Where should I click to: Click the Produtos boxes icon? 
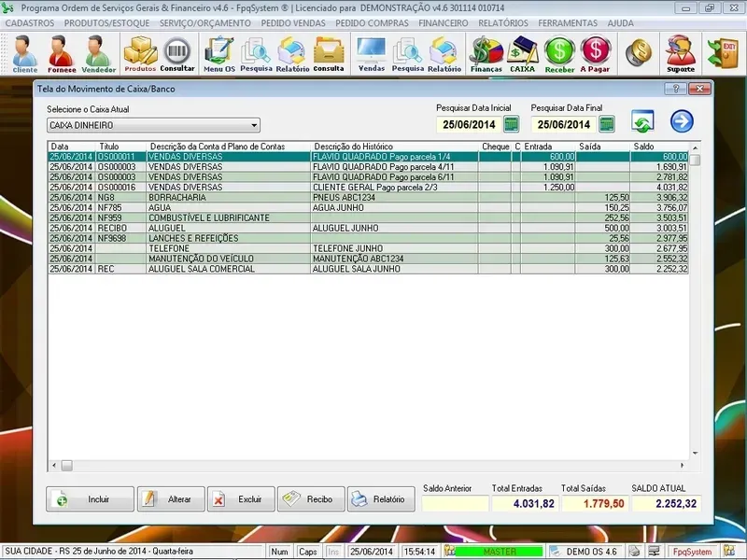[x=140, y=52]
